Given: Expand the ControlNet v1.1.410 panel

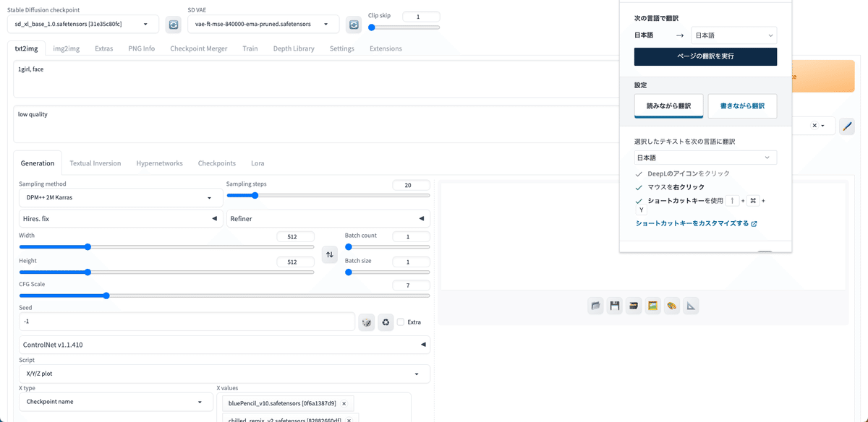Looking at the screenshot, I should (x=224, y=345).
